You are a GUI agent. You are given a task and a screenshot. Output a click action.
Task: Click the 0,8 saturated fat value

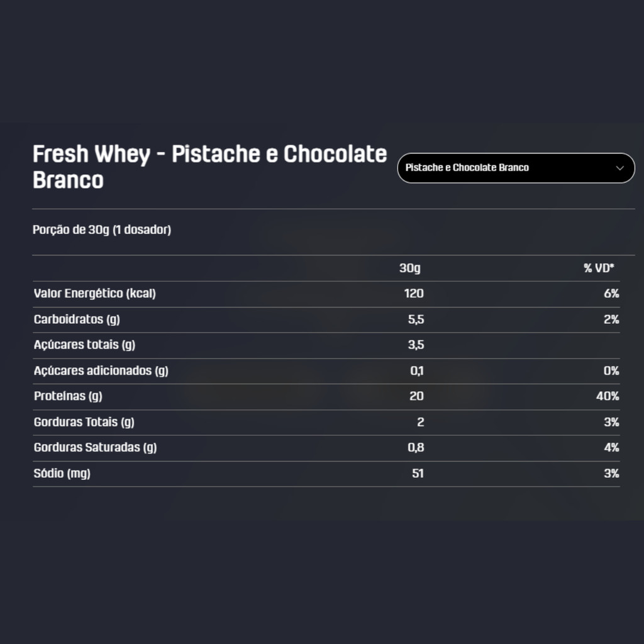[416, 448]
